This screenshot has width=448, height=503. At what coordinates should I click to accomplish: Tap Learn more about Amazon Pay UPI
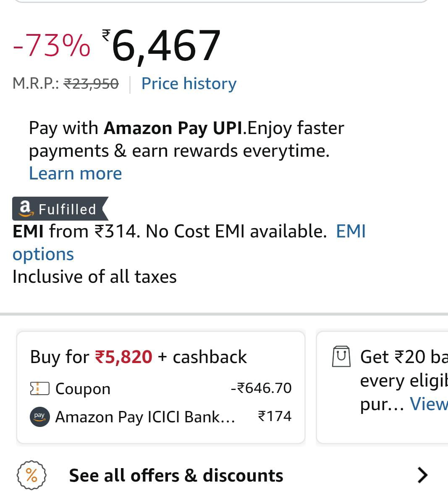[75, 174]
